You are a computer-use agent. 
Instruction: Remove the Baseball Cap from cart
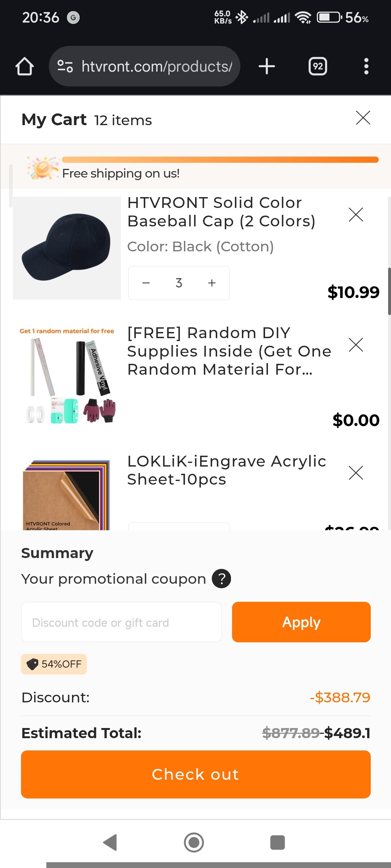point(356,214)
